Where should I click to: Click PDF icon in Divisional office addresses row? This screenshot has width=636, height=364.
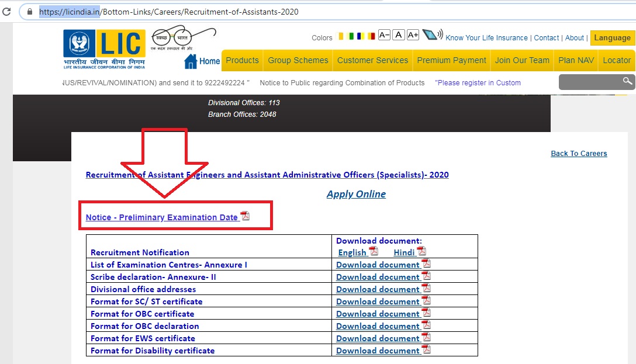pyautogui.click(x=426, y=288)
